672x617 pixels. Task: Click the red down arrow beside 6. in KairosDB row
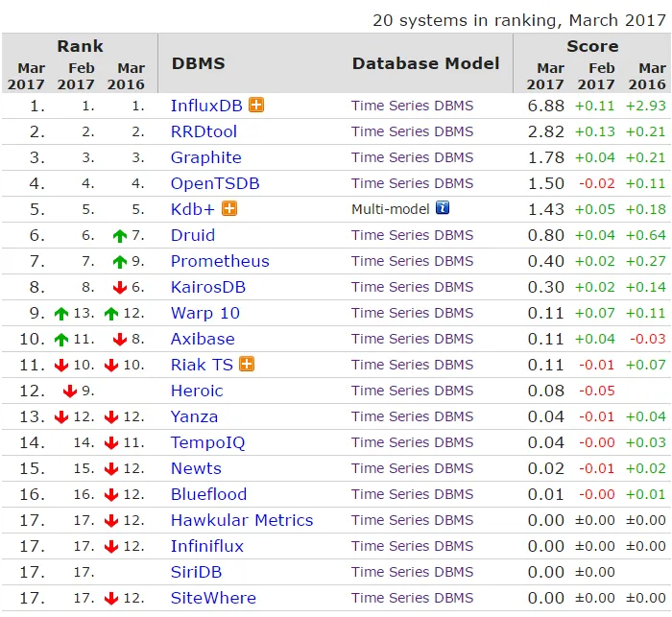point(120,287)
